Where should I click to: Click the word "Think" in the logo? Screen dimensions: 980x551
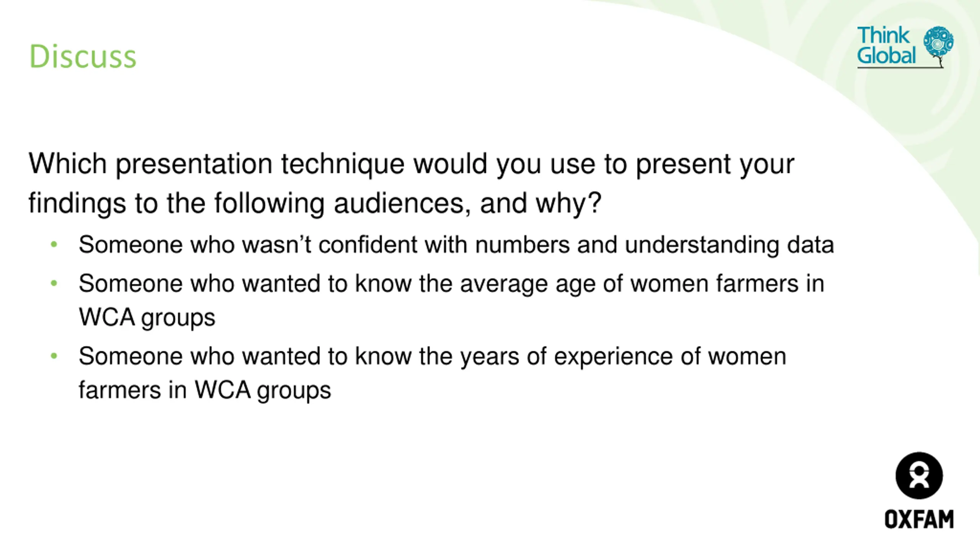coord(883,35)
